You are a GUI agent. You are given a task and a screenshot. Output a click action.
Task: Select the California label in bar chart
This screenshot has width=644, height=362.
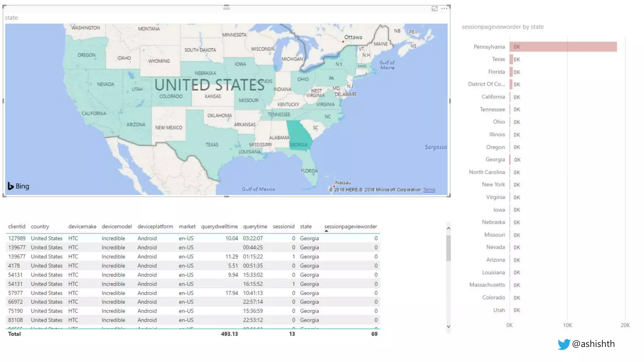click(x=493, y=97)
